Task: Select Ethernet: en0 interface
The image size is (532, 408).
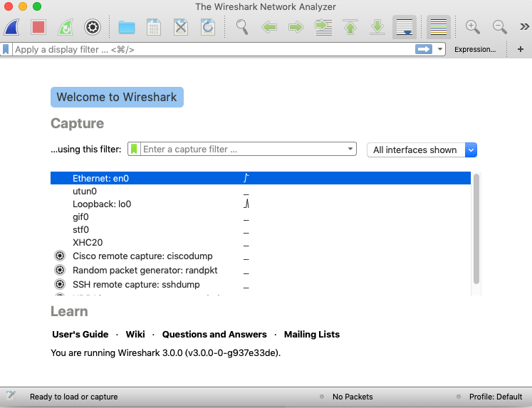Action: 261,178
